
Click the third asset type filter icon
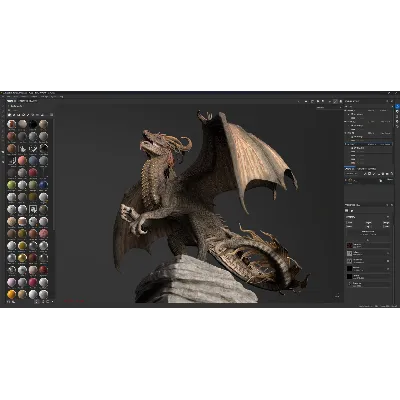[x=19, y=115]
